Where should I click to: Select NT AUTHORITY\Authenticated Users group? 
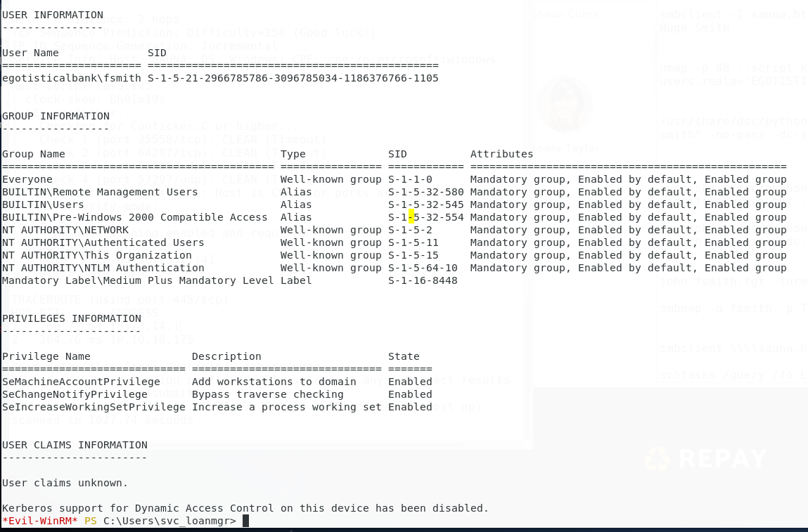point(103,242)
